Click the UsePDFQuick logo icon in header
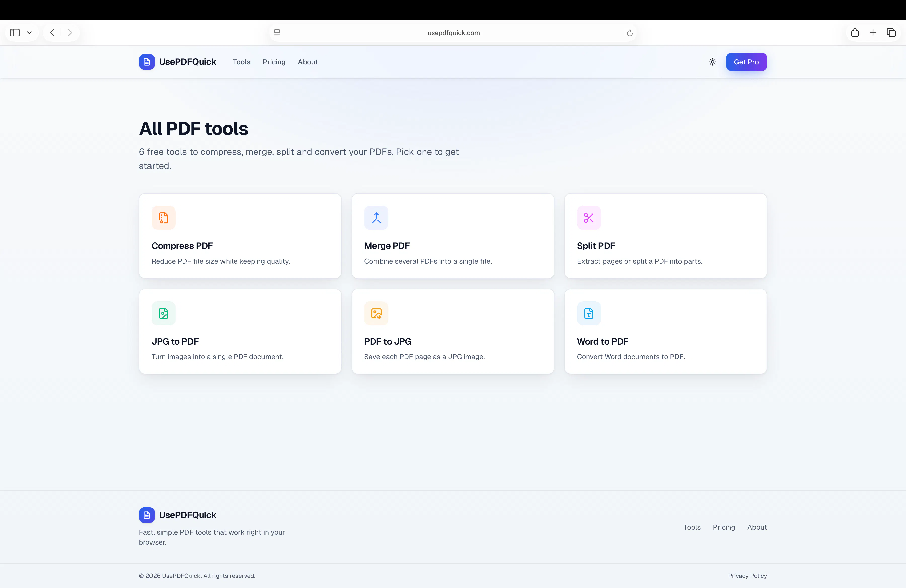Screen dimensions: 906x588 pos(147,62)
